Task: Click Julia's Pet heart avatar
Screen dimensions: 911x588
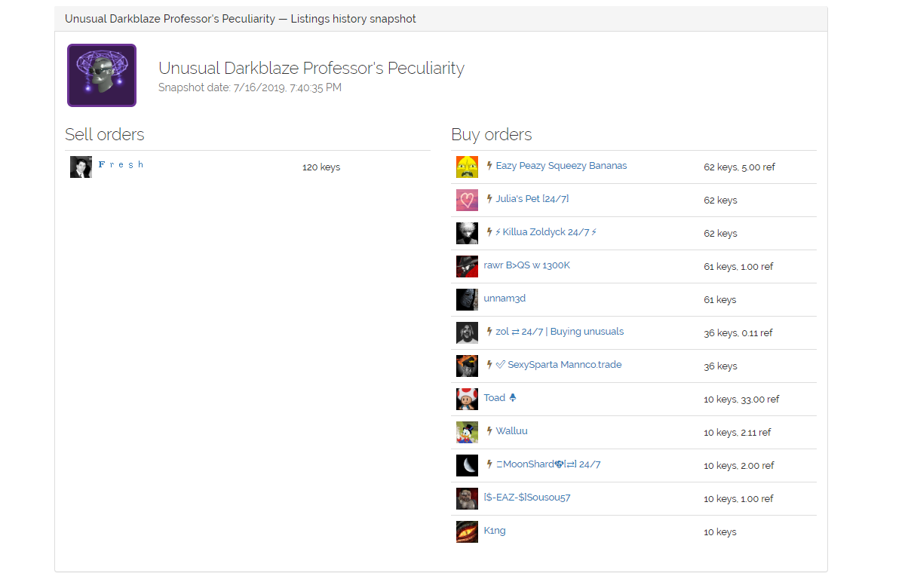Action: tap(467, 201)
